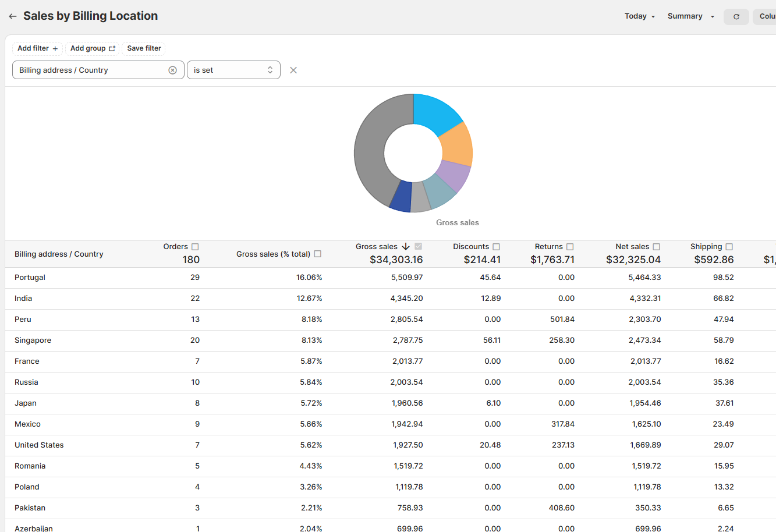Check the Net sales column checkbox
Image resolution: width=776 pixels, height=532 pixels.
[x=656, y=247]
